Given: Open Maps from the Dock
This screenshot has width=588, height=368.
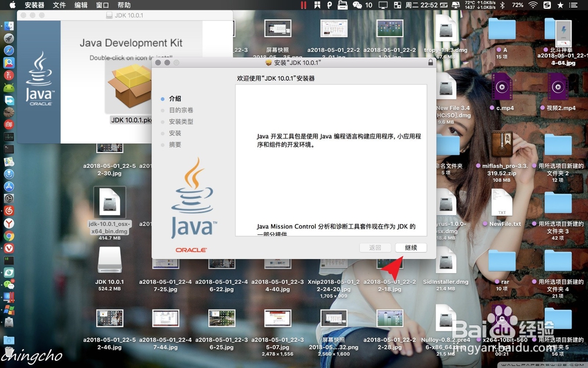Looking at the screenshot, I should point(9,161).
